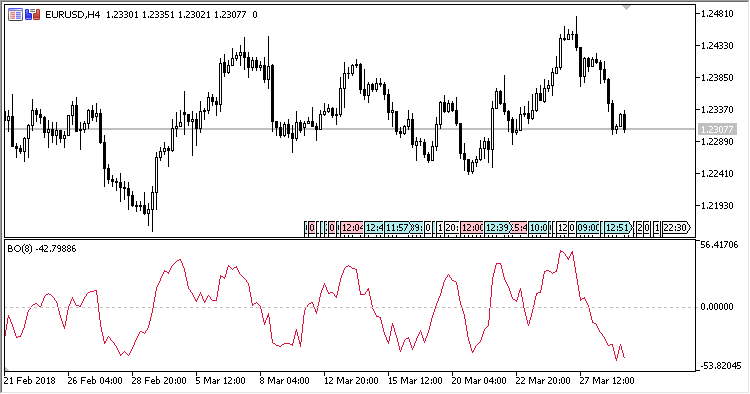Click the 20 Mar 04:00 time label

(x=479, y=381)
